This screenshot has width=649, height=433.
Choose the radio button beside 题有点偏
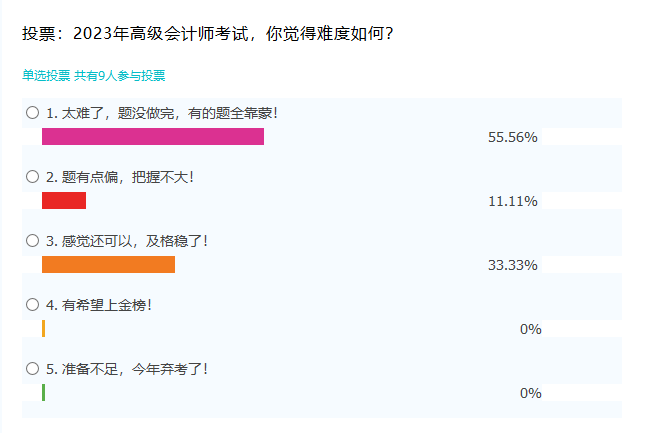point(32,177)
